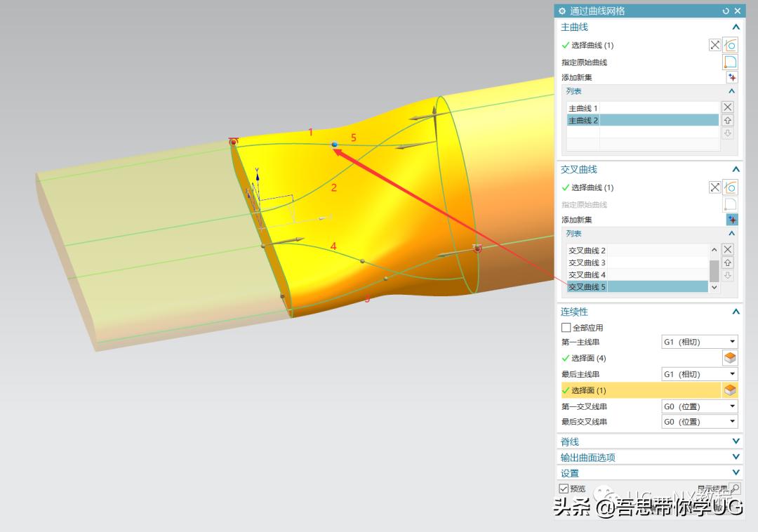
Task: Click the 显示结果 magnifier icon
Action: (735, 488)
